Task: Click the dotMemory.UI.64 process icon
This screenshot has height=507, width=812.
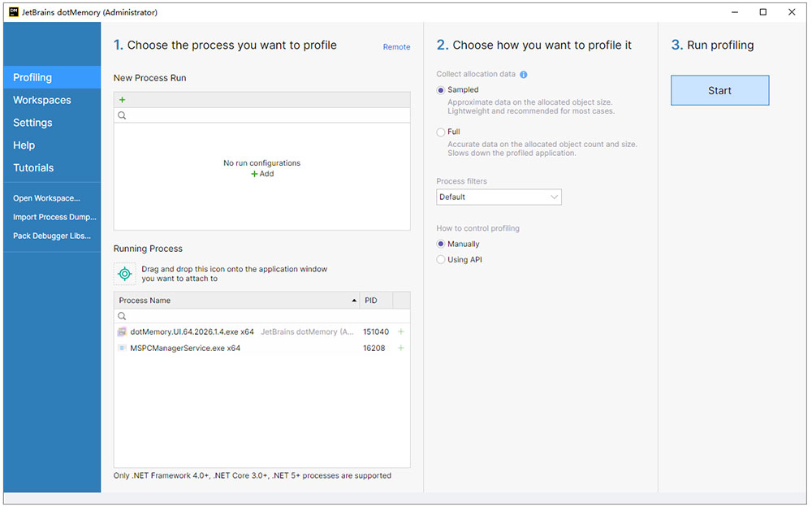Action: coord(123,331)
